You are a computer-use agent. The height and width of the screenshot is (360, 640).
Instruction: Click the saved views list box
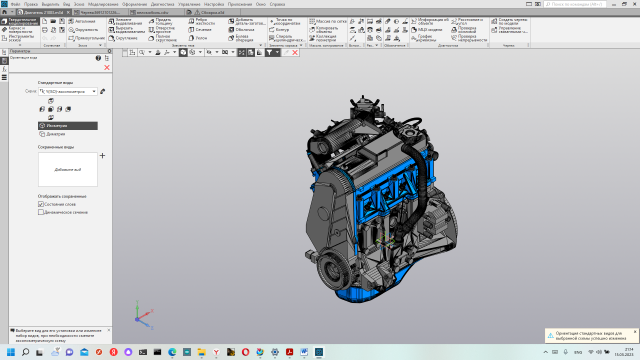68,169
